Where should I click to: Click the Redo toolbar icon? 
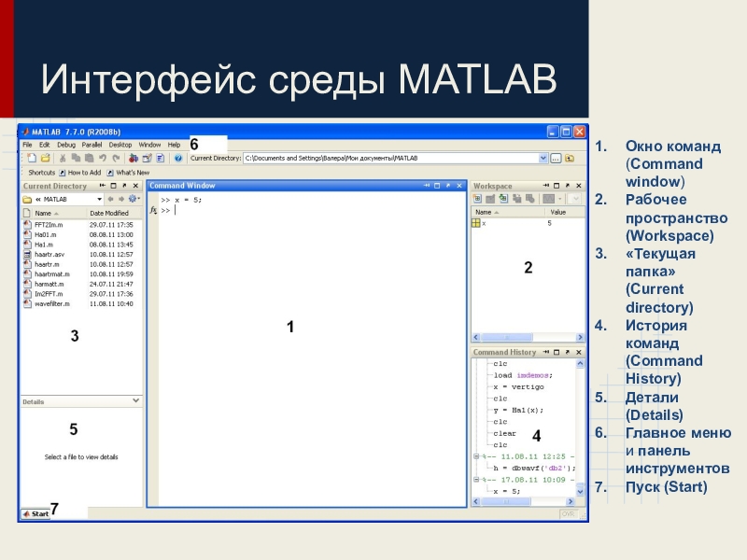pyautogui.click(x=116, y=158)
